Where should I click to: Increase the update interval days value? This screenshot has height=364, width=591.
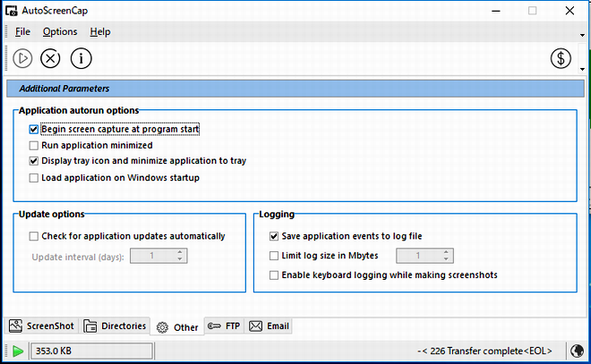(x=180, y=252)
